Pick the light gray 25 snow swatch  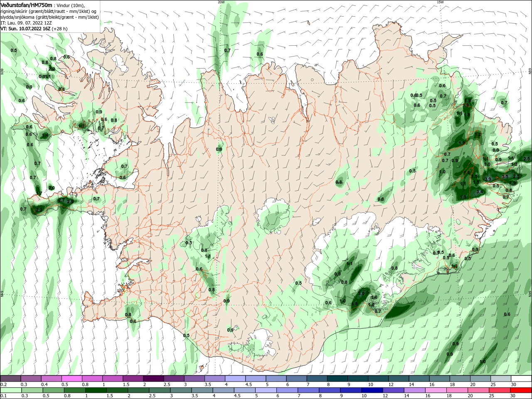pyautogui.click(x=500, y=379)
